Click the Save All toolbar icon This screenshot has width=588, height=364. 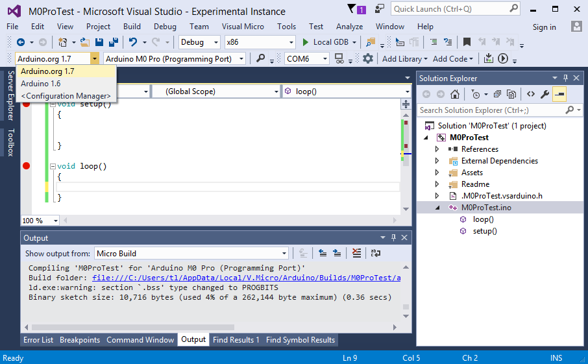tap(114, 42)
